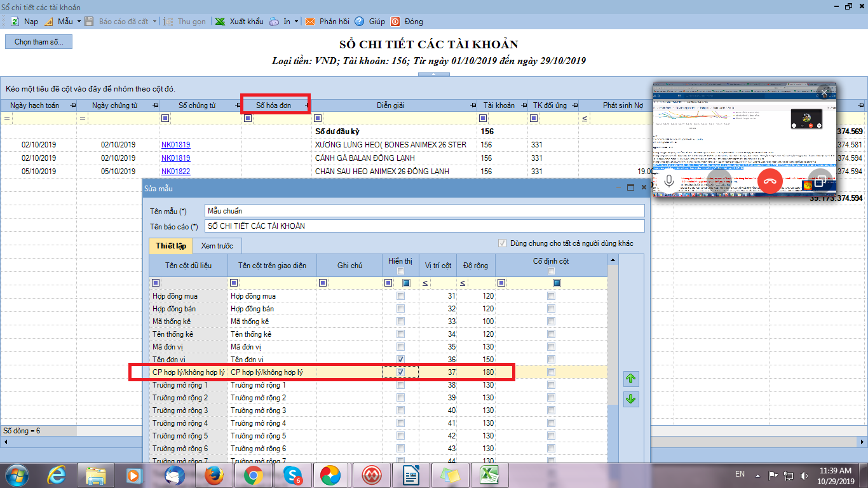
Task: Enable Hiển thị checkbox for Hợp đồng mua
Action: coord(400,296)
